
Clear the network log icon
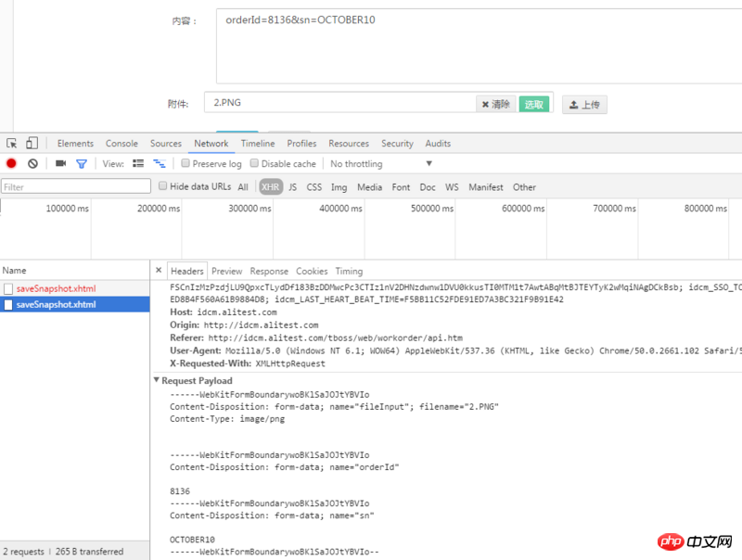coord(32,164)
